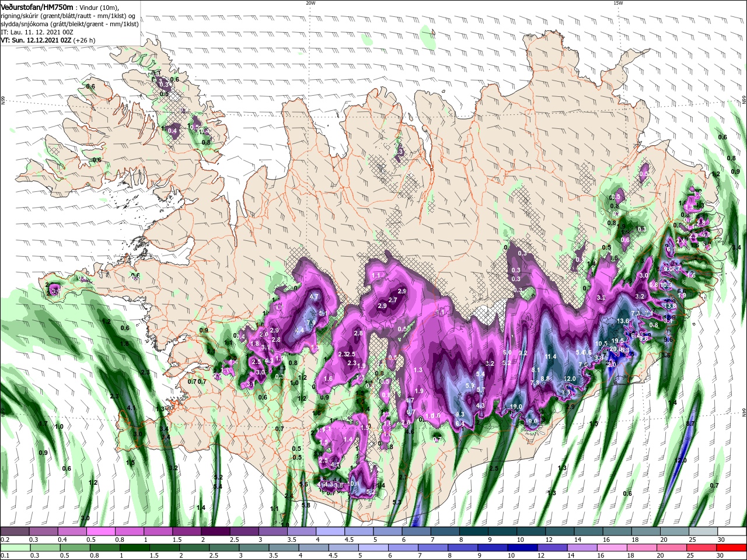Pick the pale lavender 4–4.5 snow scale swatch
The width and height of the screenshot is (747, 560).
(330, 531)
